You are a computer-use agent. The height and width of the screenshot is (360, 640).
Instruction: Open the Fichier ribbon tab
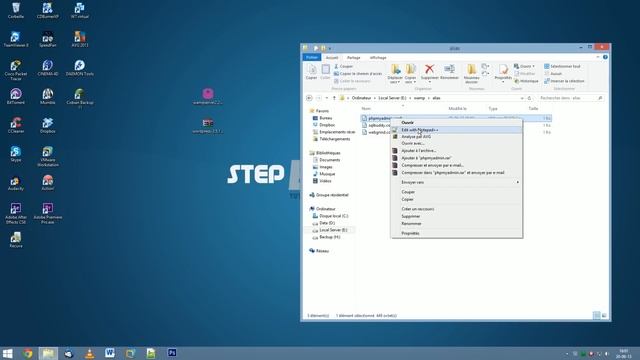312,58
